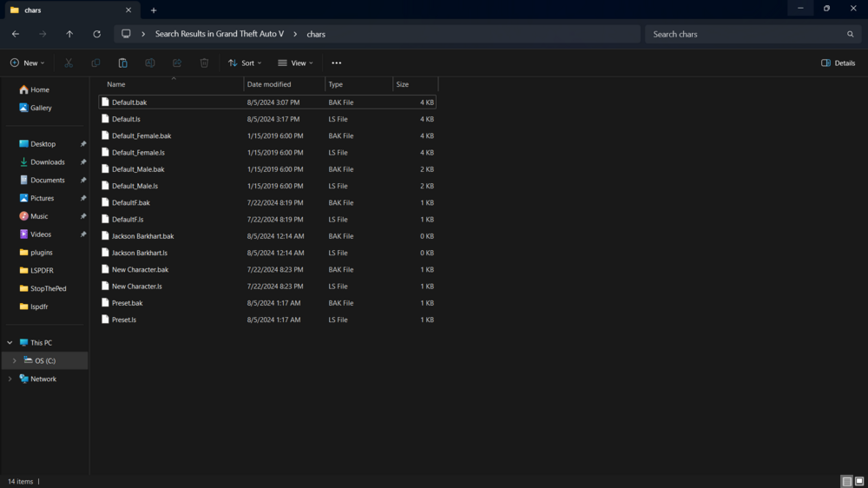Screen dimensions: 868x488
Task: Select the Preset.ls file
Action: tap(267, 320)
